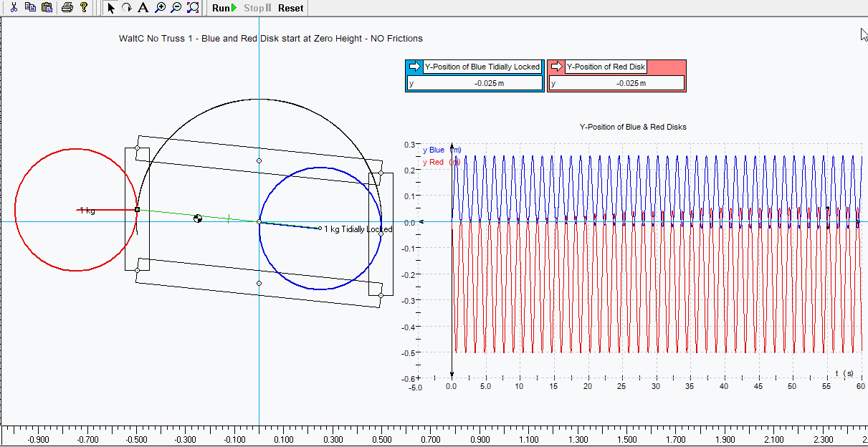Click the 'y Red (m)' legend label
This screenshot has width=868, height=447.
(442, 162)
